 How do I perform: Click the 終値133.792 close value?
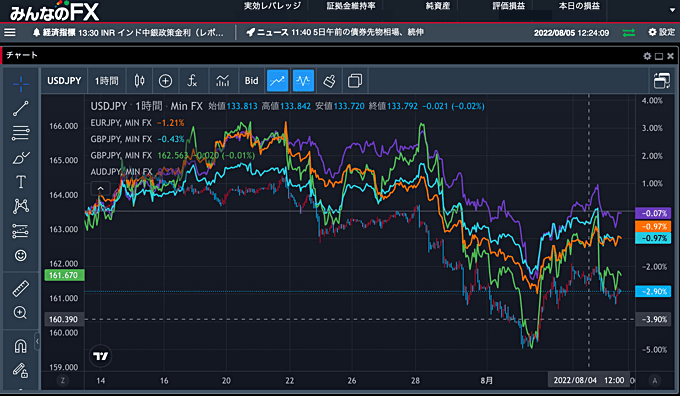click(393, 106)
